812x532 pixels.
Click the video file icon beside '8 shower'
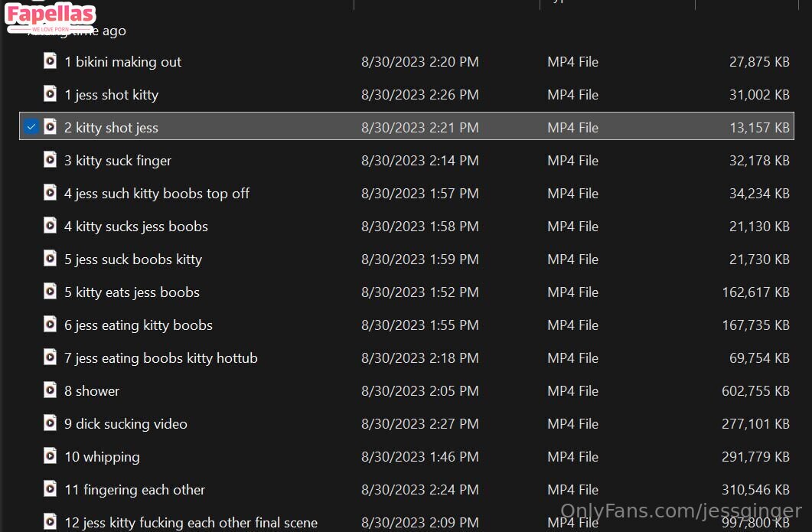click(50, 390)
